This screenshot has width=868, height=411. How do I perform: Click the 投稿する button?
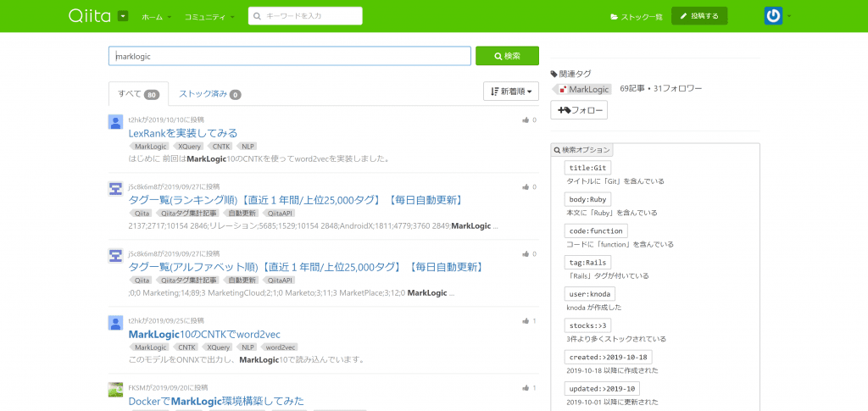[699, 16]
